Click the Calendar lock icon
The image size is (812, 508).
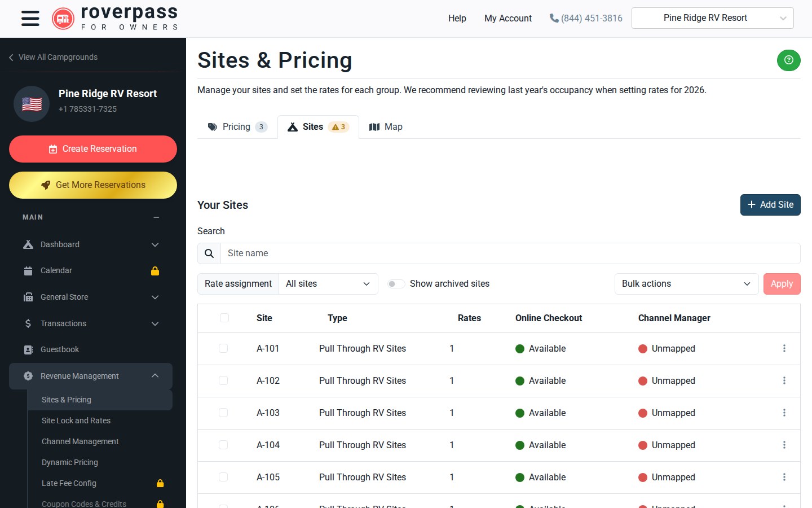click(x=155, y=271)
